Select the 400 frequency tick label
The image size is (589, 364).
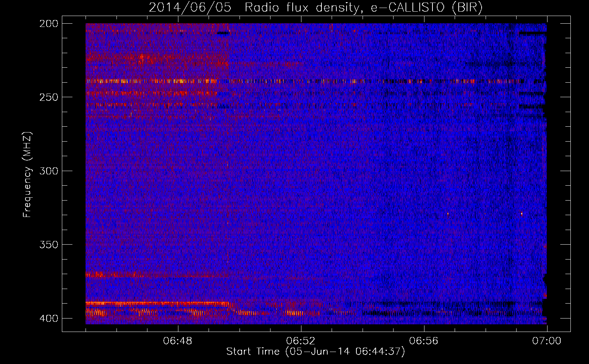[49, 318]
